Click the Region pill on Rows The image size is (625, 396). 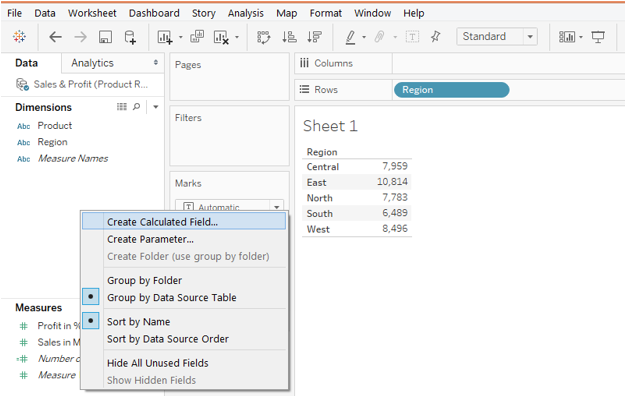coord(451,90)
